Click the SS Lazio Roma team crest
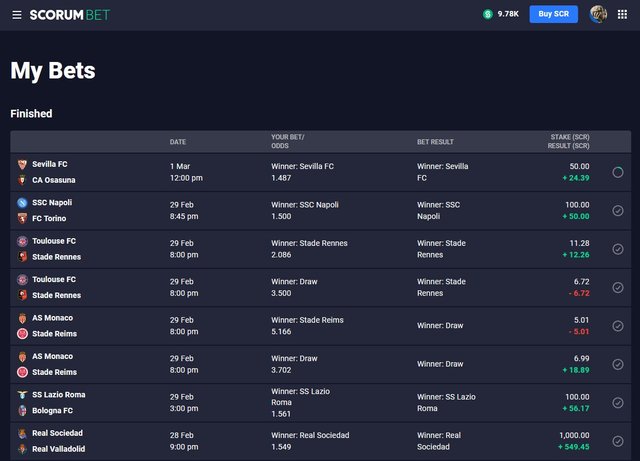The width and height of the screenshot is (640, 461). click(x=22, y=395)
